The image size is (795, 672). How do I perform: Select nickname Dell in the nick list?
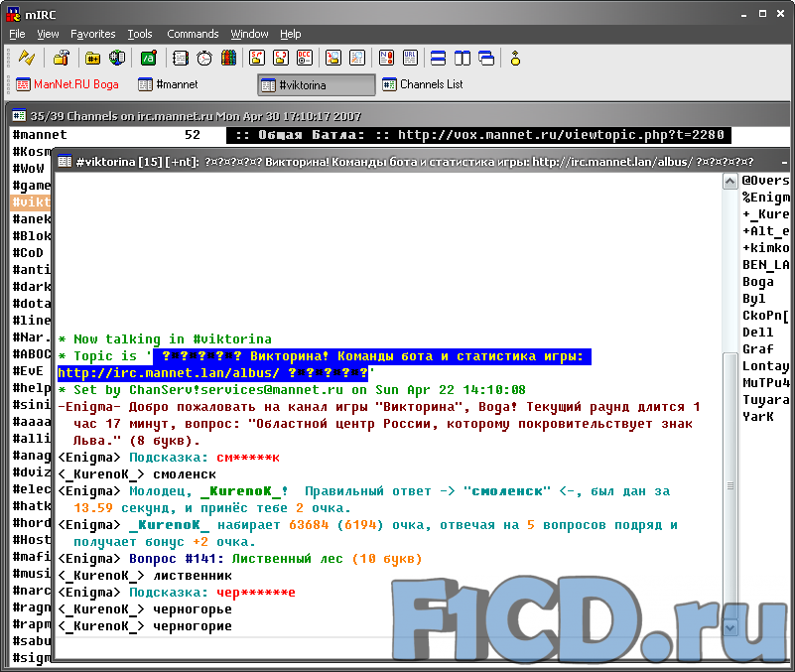pos(758,333)
